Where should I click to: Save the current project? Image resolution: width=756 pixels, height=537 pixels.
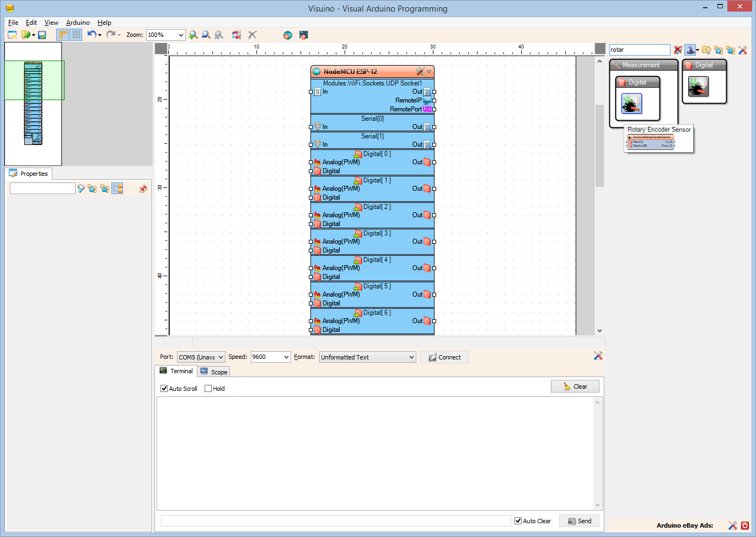(41, 34)
